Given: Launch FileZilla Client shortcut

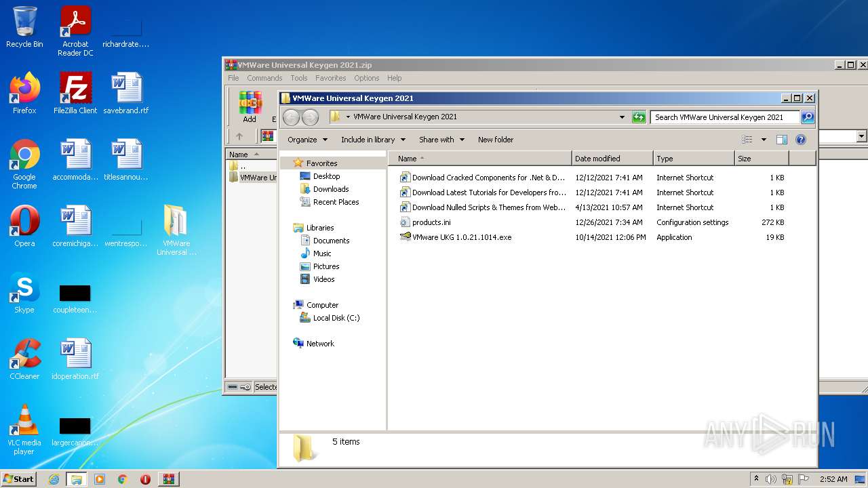Looking at the screenshot, I should click(x=75, y=94).
